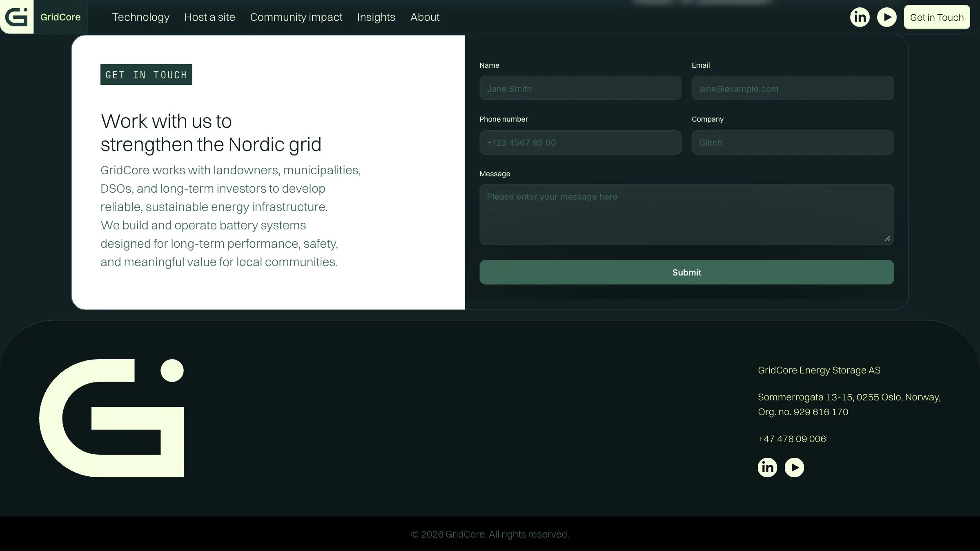Open LinkedIn icon in the top navigation
This screenshot has height=551, width=980.
[860, 17]
